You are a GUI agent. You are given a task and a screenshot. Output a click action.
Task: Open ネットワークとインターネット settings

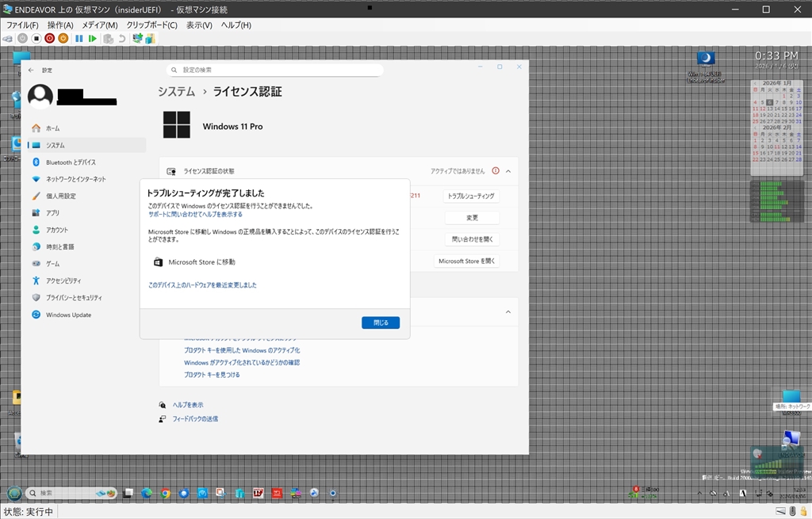[86, 179]
